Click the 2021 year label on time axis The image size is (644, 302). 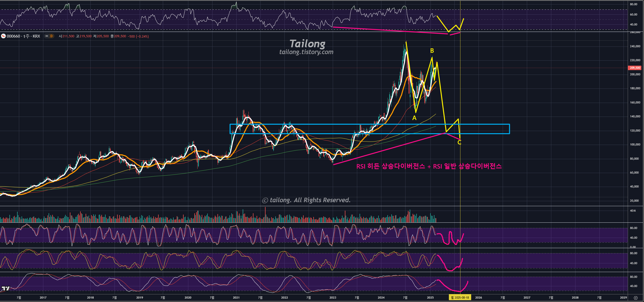click(236, 298)
